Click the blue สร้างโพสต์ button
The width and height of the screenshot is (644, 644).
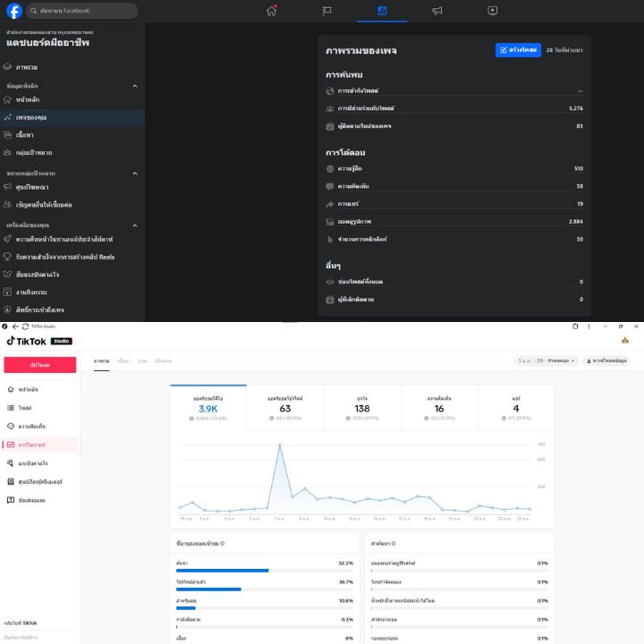click(x=519, y=50)
